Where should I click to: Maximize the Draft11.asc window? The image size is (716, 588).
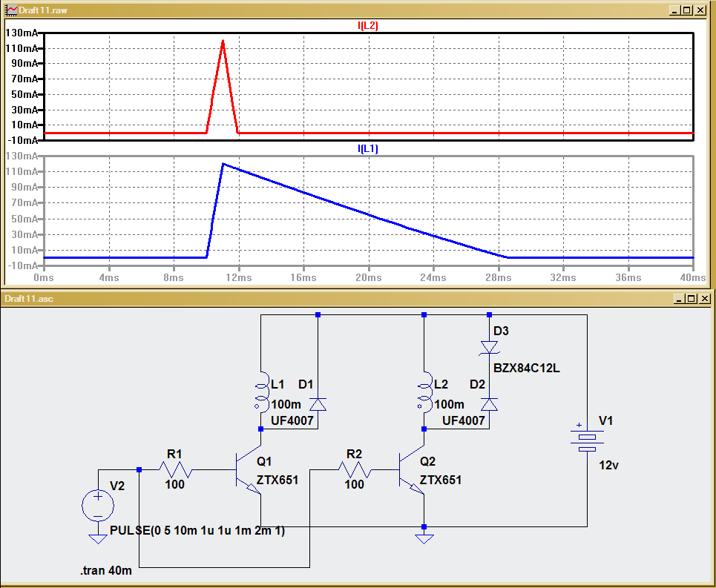(691, 299)
